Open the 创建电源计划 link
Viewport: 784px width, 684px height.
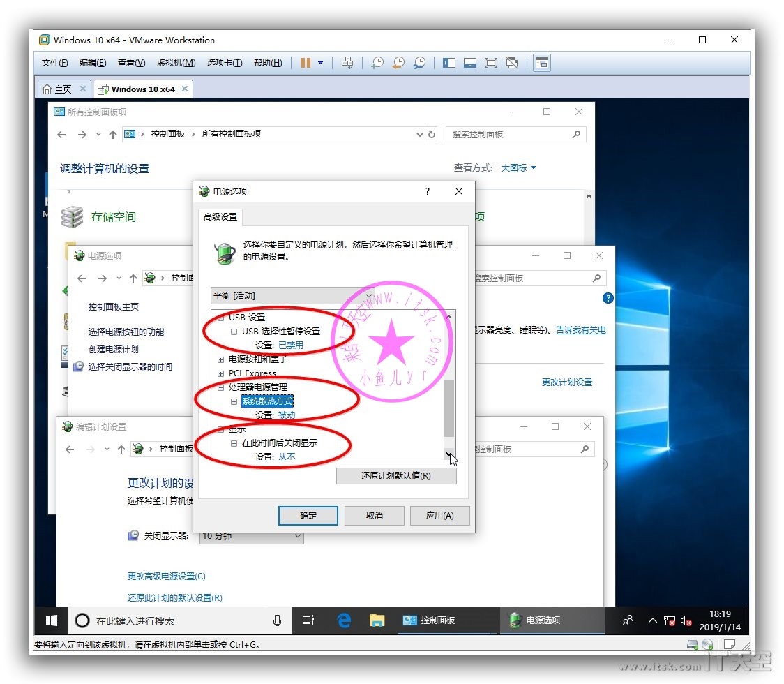coord(114,349)
